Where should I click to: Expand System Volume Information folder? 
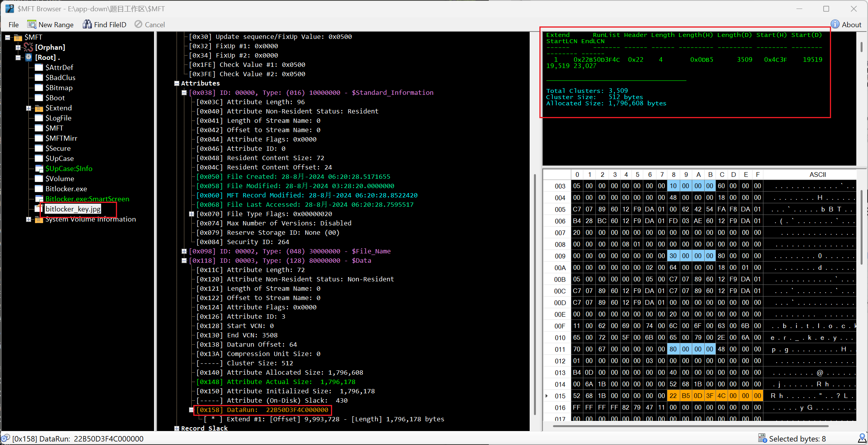pos(28,219)
